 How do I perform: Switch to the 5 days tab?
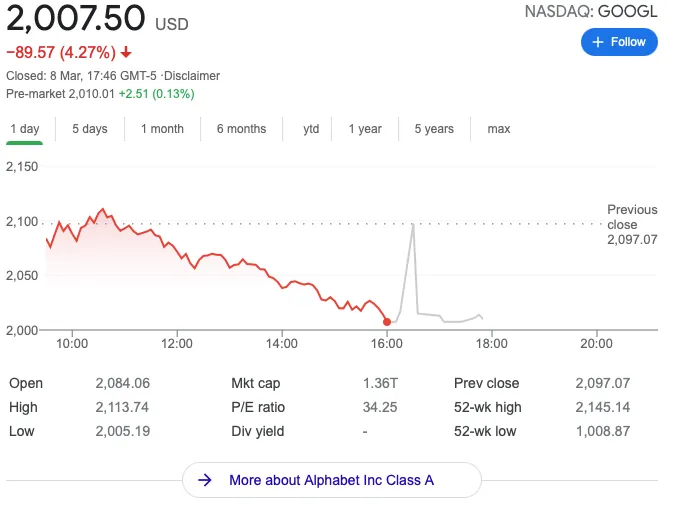(89, 129)
